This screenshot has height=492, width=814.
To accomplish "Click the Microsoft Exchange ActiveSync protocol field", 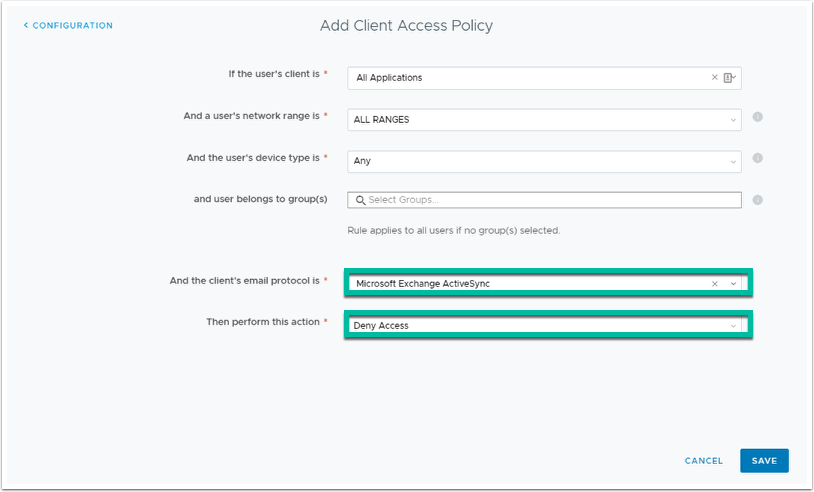I will (520, 283).
